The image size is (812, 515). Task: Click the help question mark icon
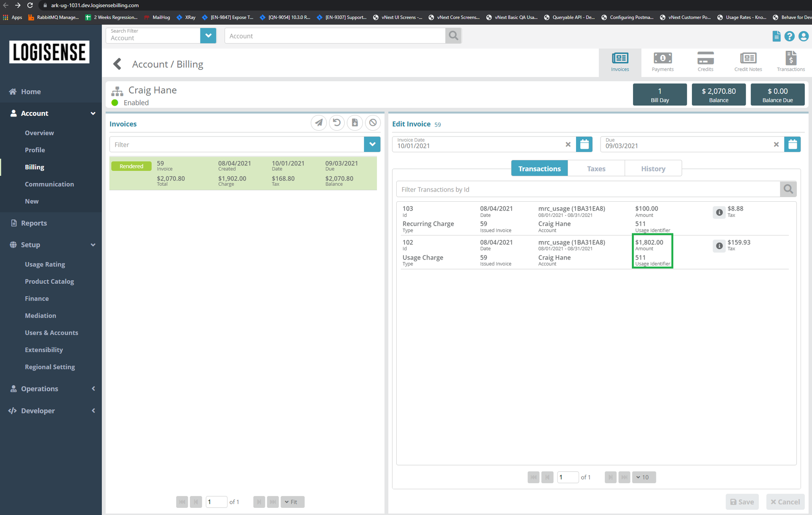(789, 36)
